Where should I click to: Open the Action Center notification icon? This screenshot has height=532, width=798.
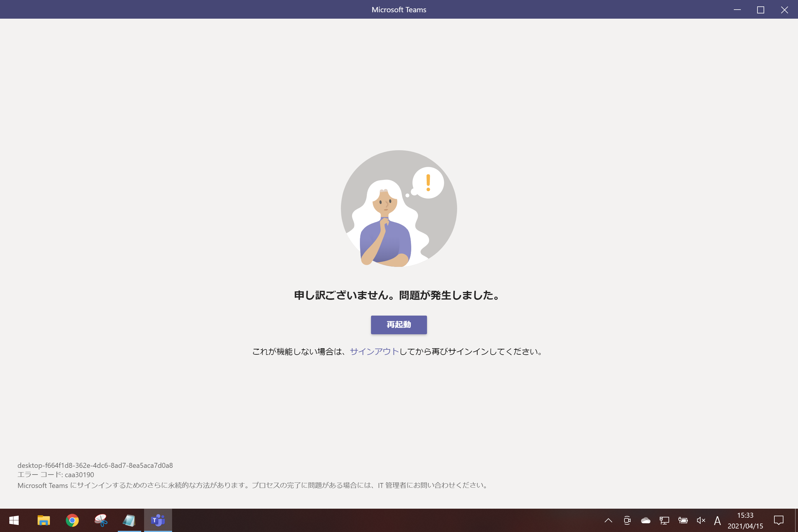pos(779,520)
